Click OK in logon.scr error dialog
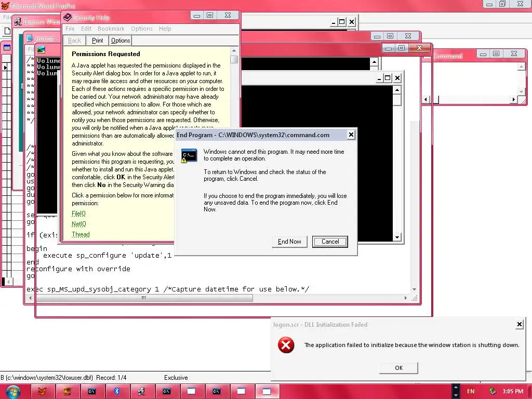Screen dimensions: 532x399 tap(398, 368)
